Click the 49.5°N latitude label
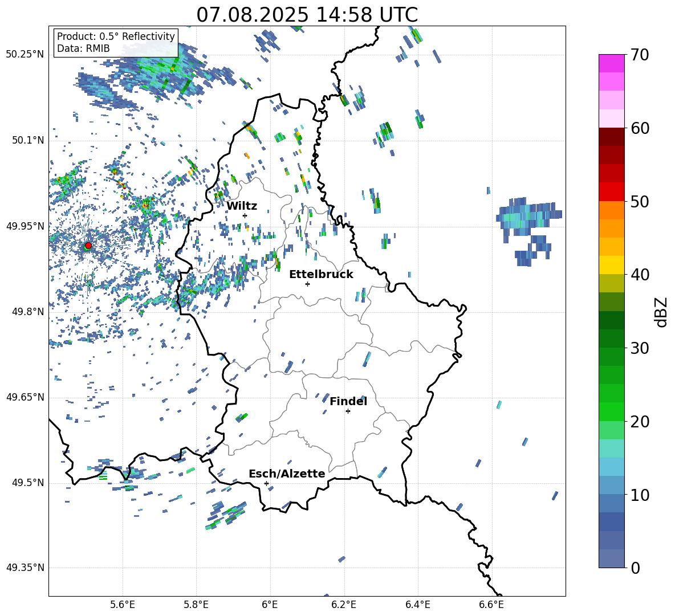The image size is (675, 616). [x=28, y=483]
